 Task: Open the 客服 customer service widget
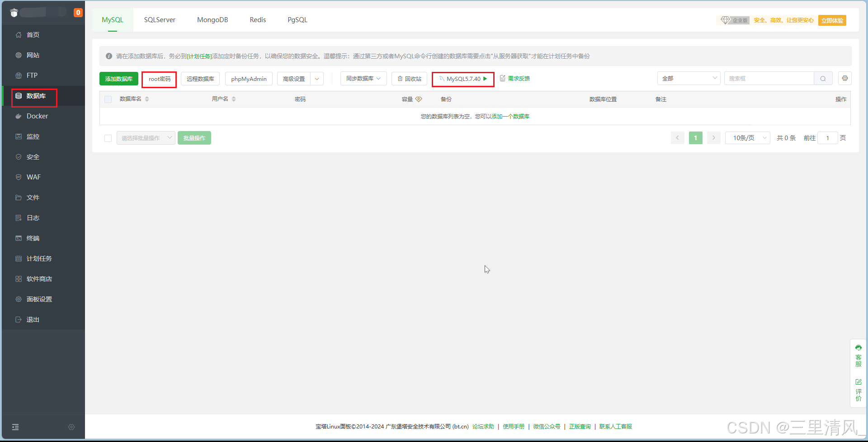(x=858, y=356)
